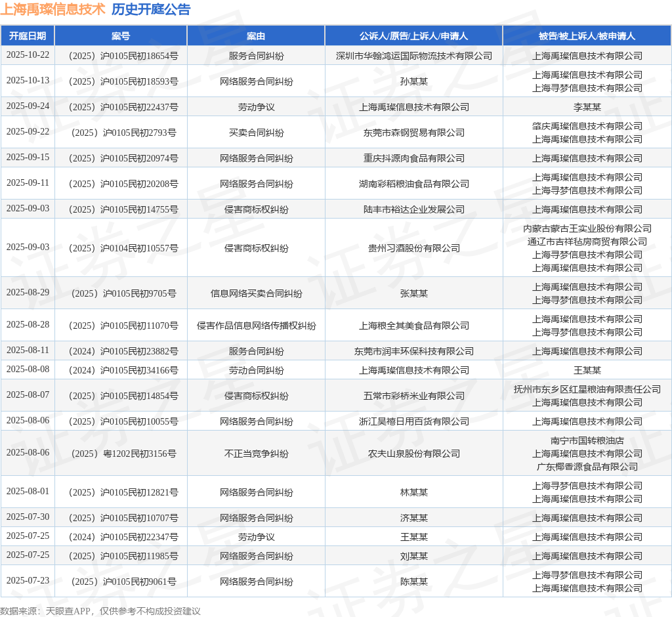
Task: Select case number 沪0105民初20974号
Action: [x=123, y=159]
